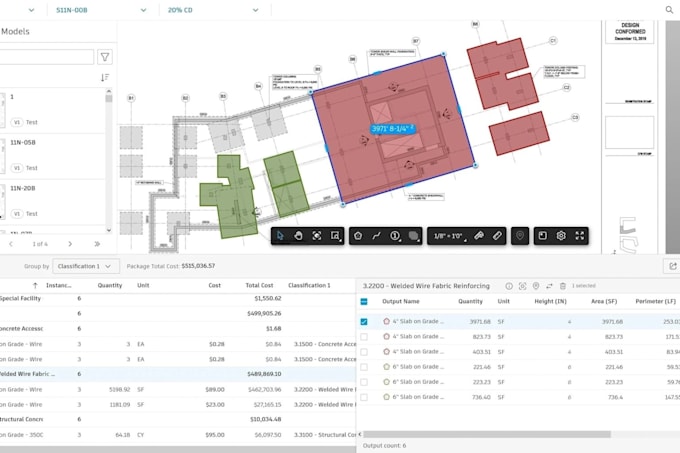Open viewer settings gear
The width and height of the screenshot is (680, 453).
pyautogui.click(x=561, y=235)
